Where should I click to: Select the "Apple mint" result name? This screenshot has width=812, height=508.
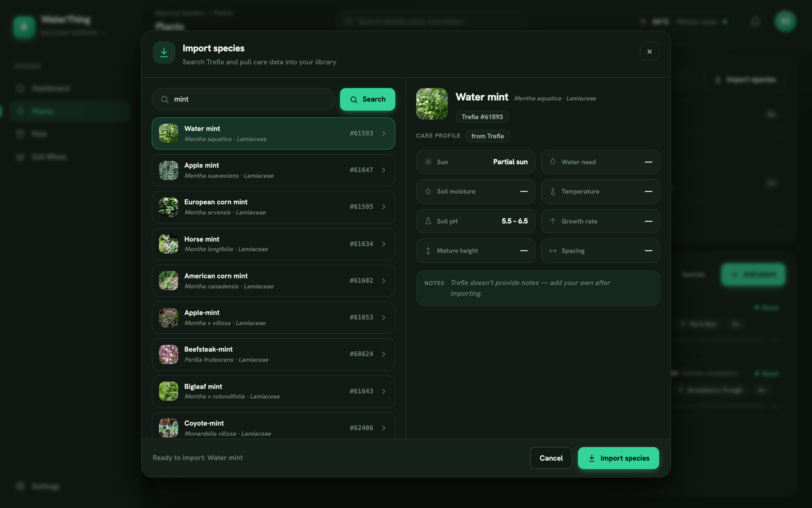click(x=201, y=165)
